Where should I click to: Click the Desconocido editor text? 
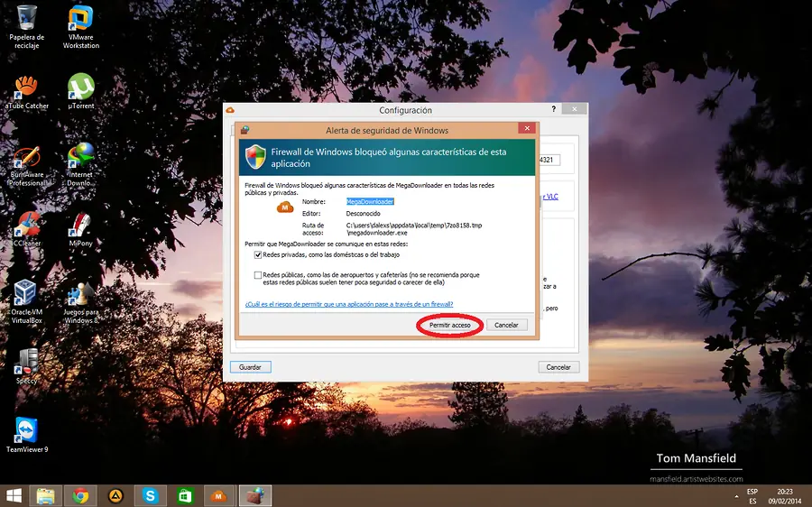(363, 214)
